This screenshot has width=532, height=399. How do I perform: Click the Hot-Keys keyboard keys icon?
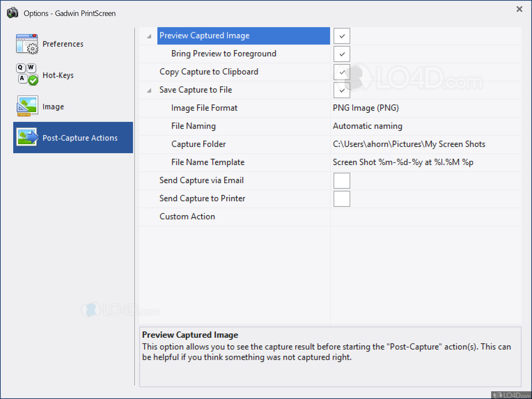27,75
